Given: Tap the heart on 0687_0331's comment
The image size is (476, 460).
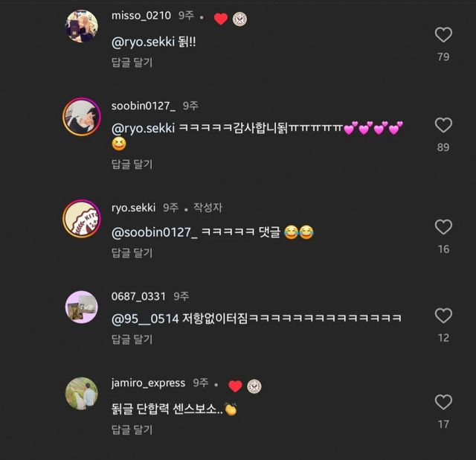Looking at the screenshot, I should click(x=443, y=316).
